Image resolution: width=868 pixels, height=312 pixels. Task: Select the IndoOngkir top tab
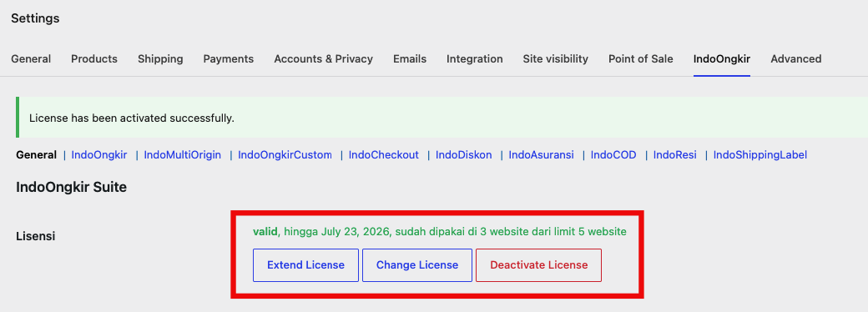point(722,58)
